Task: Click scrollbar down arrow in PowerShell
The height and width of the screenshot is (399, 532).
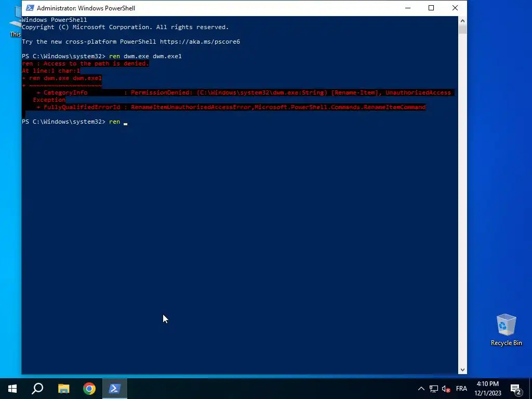Action: pyautogui.click(x=462, y=370)
